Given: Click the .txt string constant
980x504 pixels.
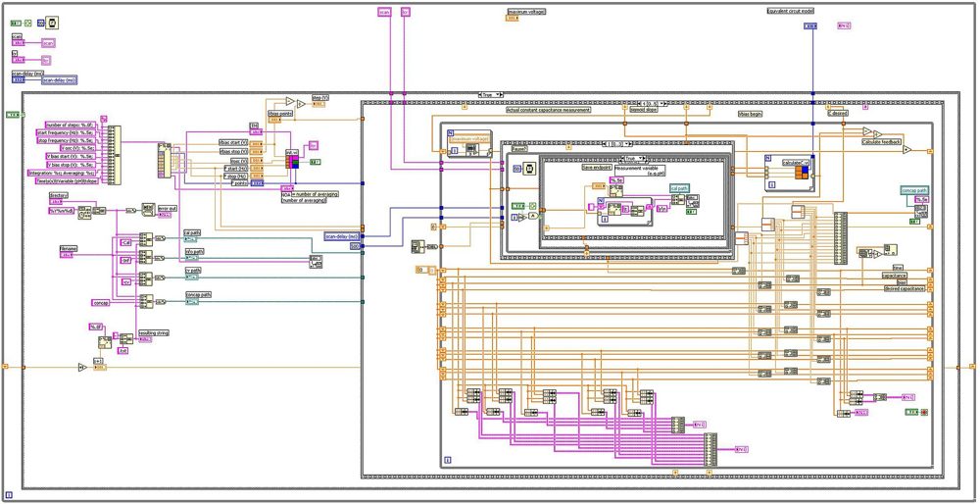Looking at the screenshot, I should 123,351.
